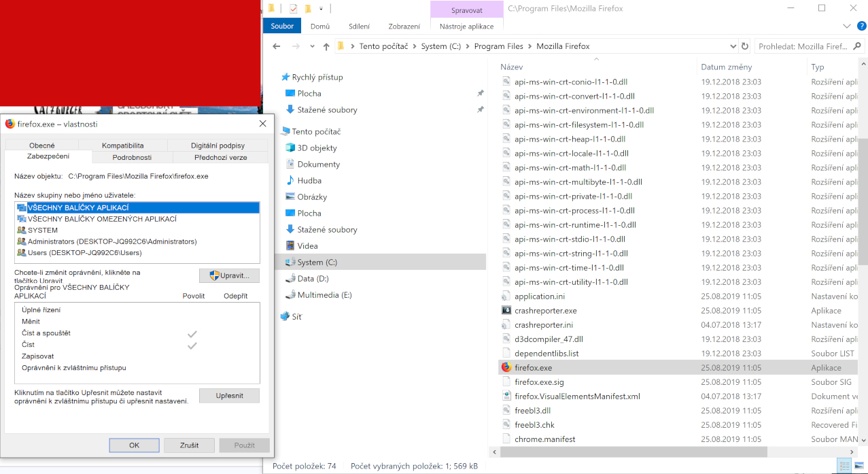Confirm the properties dialog with OK
Image resolution: width=868 pixels, height=474 pixels.
[x=135, y=445]
